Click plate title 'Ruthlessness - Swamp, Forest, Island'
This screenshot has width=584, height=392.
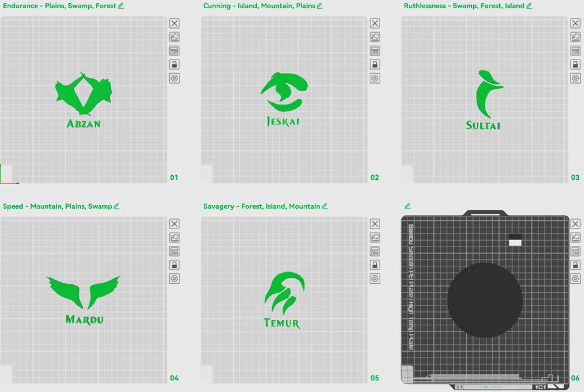tap(464, 6)
